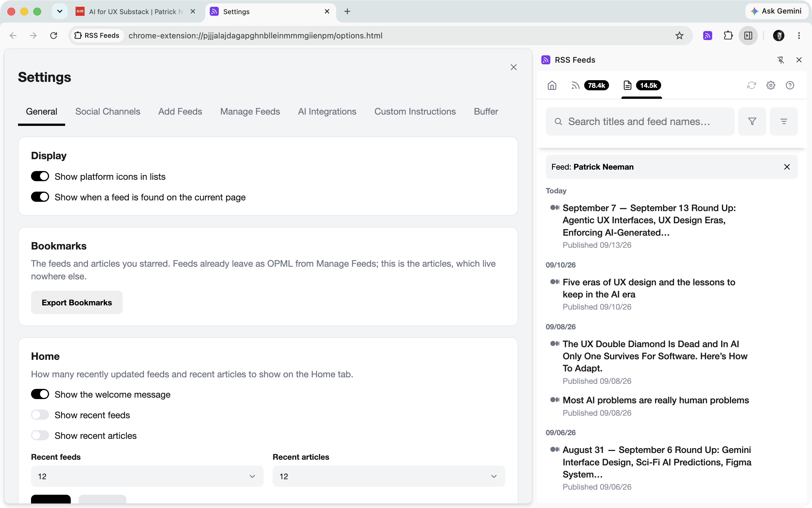
Task: Refresh feeds in the RSS side panel
Action: coord(751,85)
